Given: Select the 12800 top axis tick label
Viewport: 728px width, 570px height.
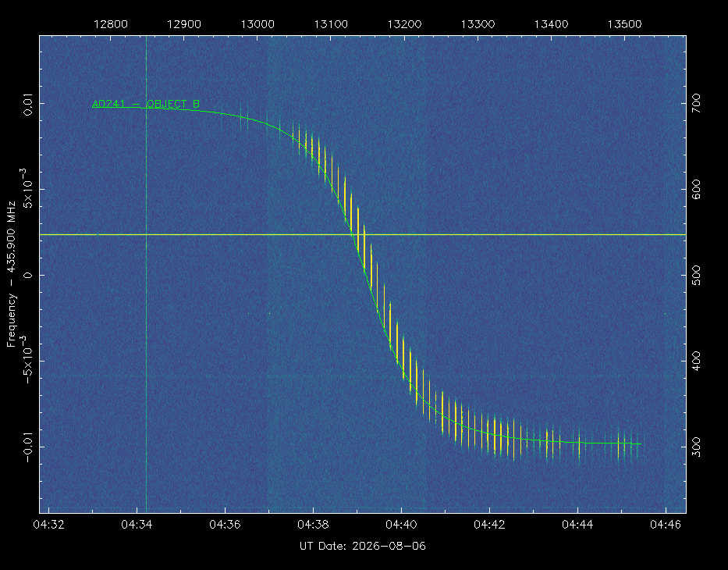Looking at the screenshot, I should pos(111,24).
